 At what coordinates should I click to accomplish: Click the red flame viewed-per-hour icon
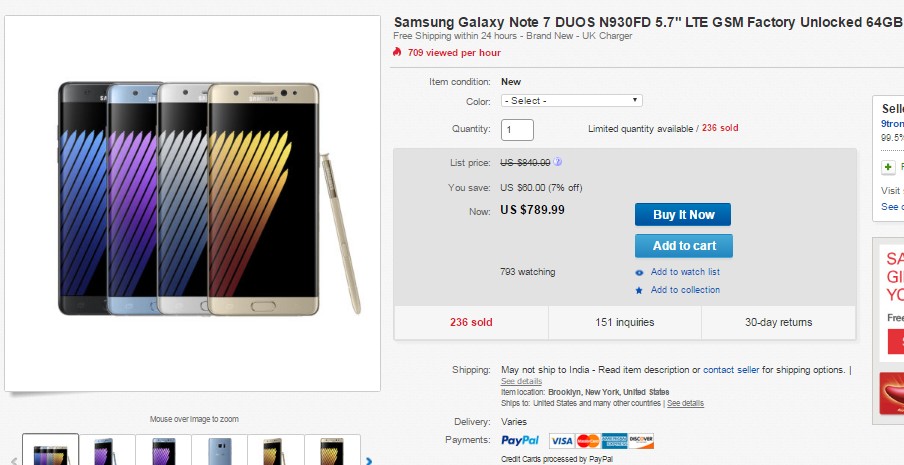click(398, 52)
